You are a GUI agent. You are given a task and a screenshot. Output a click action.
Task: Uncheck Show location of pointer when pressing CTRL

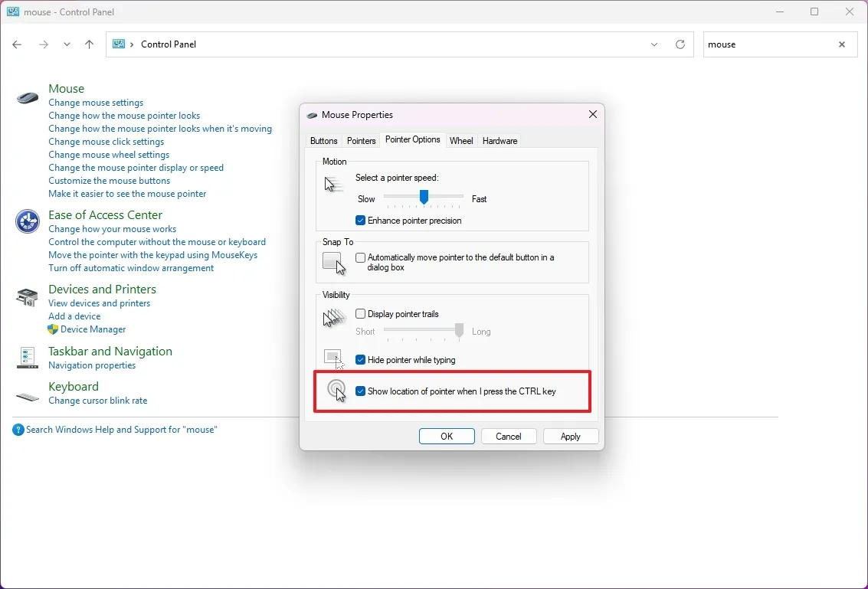click(x=360, y=391)
